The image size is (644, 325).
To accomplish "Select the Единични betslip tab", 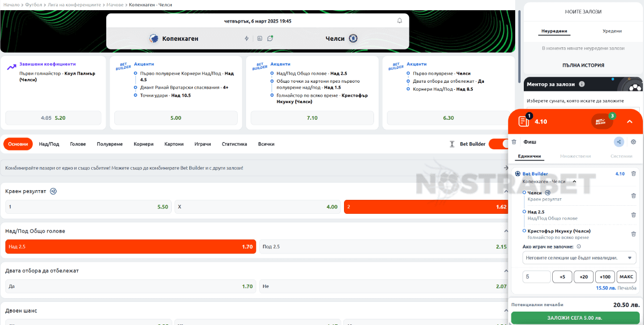I will [x=529, y=156].
